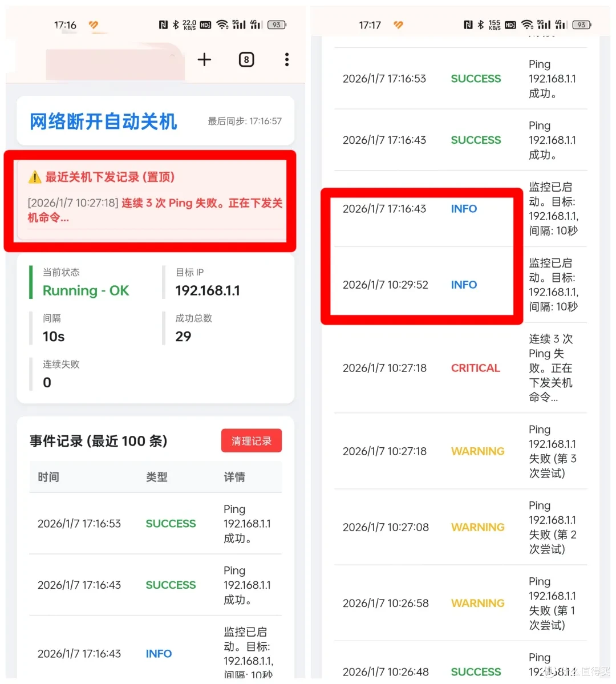The image size is (616, 684).
Task: Click the 详情 column header
Action: [235, 477]
